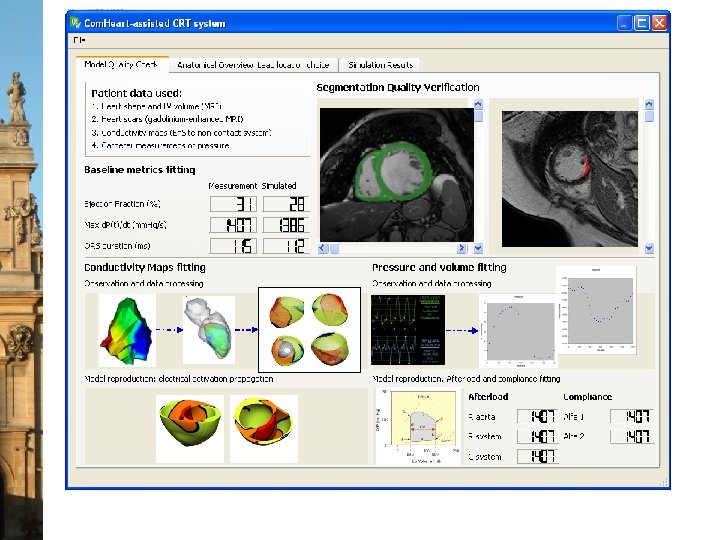Click right arrow of MRI horizontal scrollbar
Image resolution: width=720 pixels, height=540 pixels.
(x=462, y=248)
